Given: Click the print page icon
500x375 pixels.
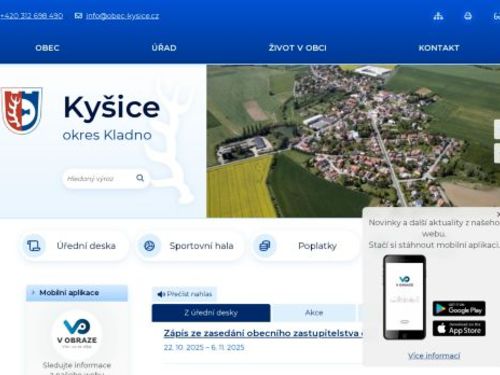Looking at the screenshot, I should (468, 16).
